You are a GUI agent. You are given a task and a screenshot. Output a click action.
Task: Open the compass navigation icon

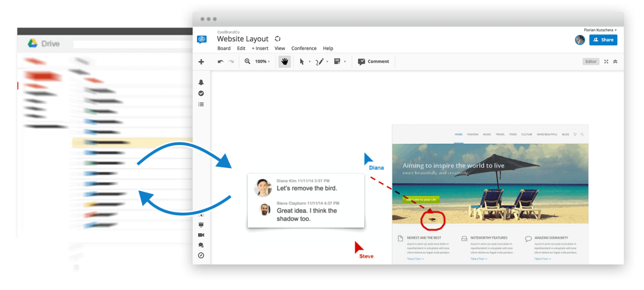(201, 256)
